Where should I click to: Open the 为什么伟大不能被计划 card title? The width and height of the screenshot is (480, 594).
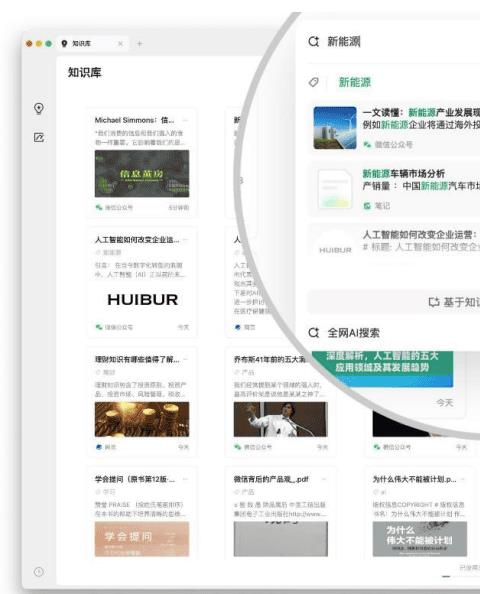pyautogui.click(x=414, y=479)
